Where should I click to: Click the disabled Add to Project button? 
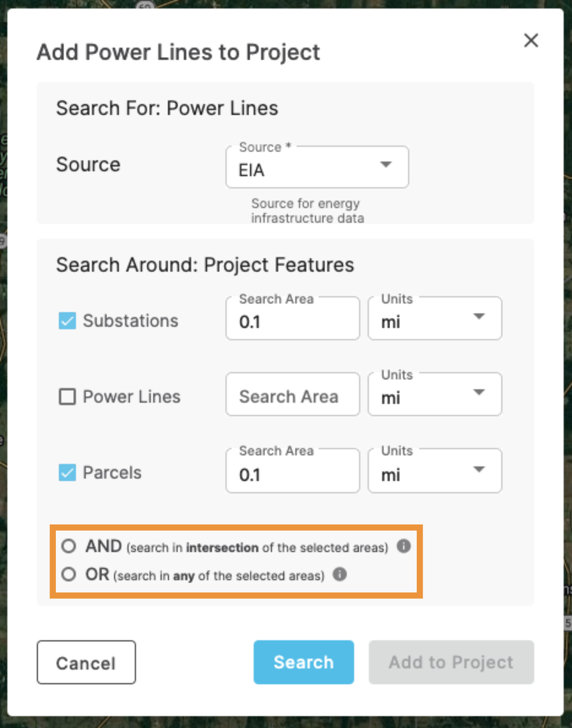click(451, 662)
